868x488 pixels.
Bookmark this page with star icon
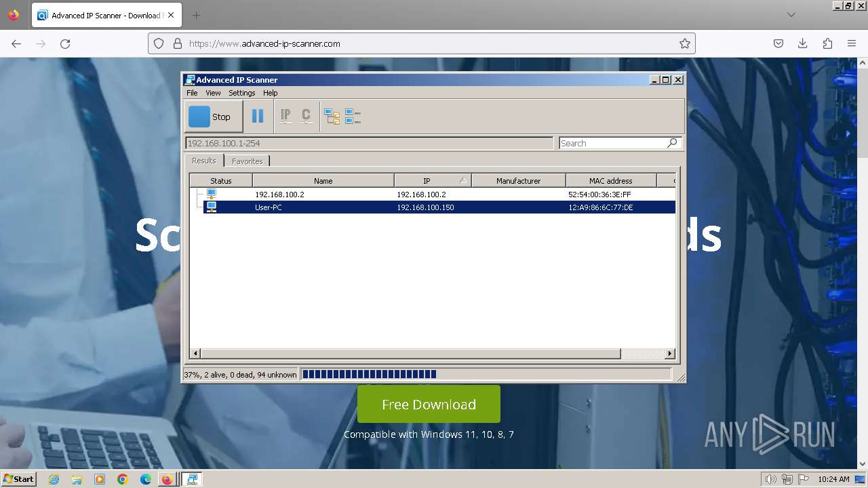point(685,43)
